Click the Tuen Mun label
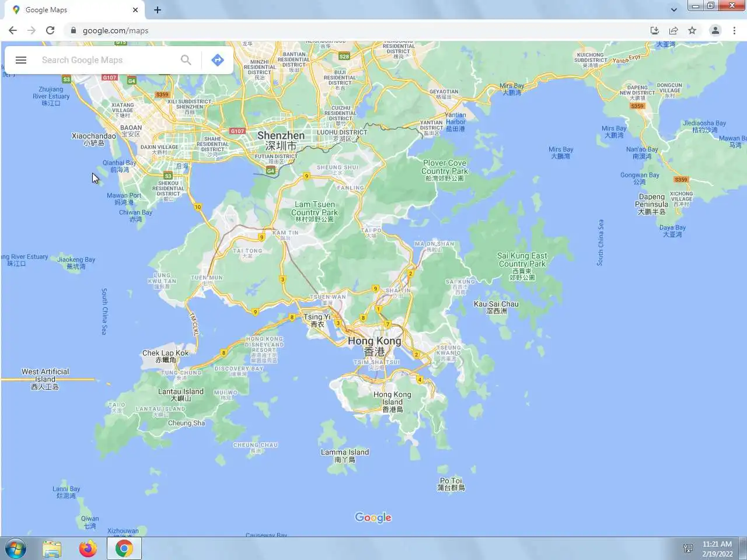This screenshot has height=560, width=747. click(207, 280)
